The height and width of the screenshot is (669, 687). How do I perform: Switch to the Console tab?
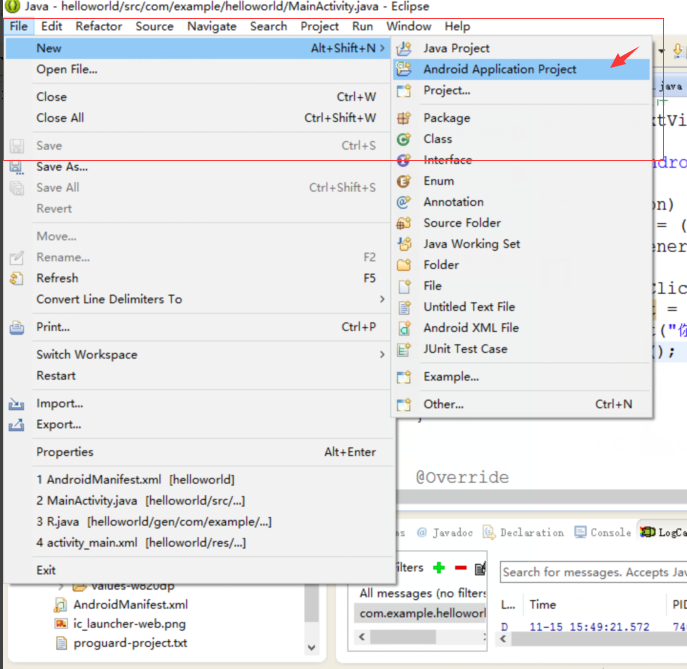[603, 532]
